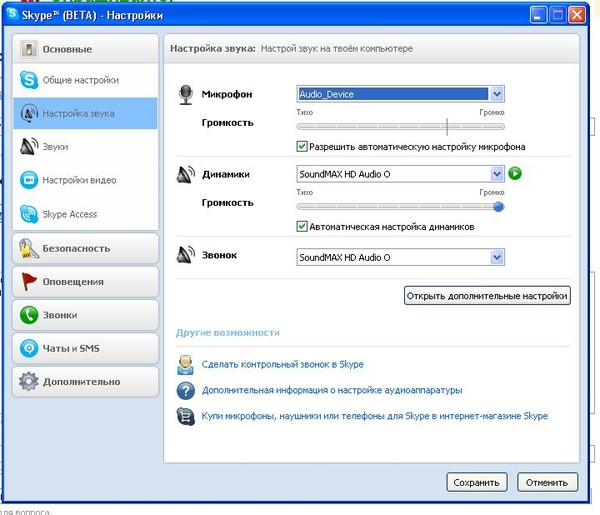The width and height of the screenshot is (600, 515).
Task: Expand the Дополнительно section
Action: [85, 381]
